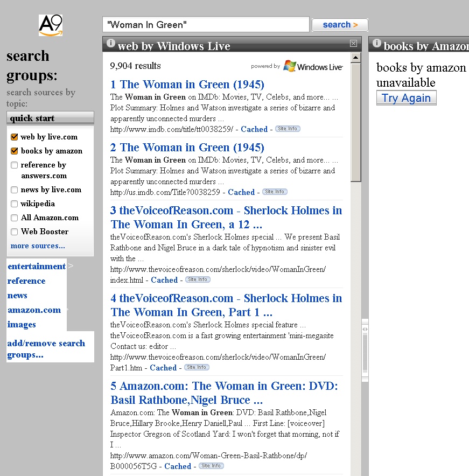Open Site Info for WomanInGreen/index.html result
The width and height of the screenshot is (469, 476).
pyautogui.click(x=198, y=279)
